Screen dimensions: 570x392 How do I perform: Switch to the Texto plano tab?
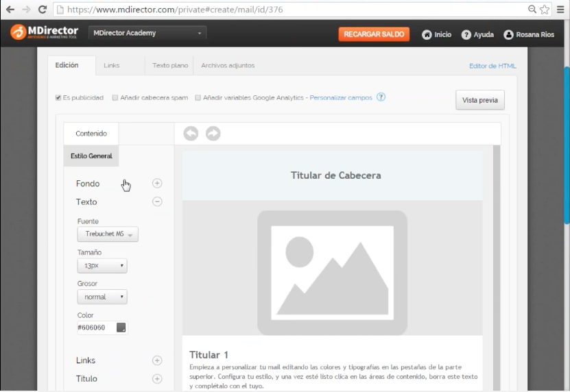pos(170,65)
